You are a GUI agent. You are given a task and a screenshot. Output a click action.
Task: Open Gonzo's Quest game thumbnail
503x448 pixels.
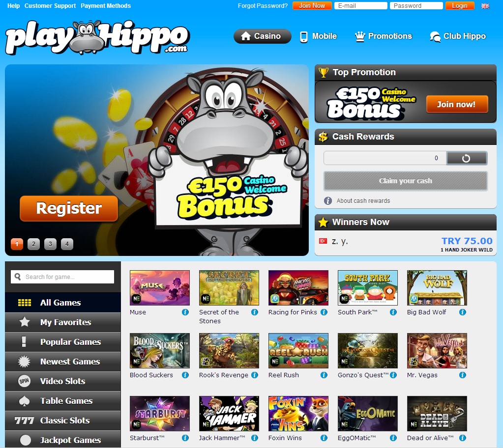click(x=368, y=351)
